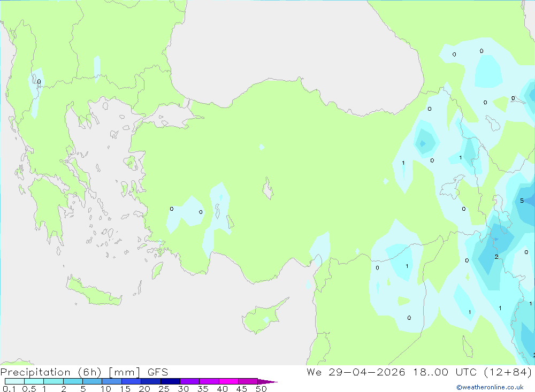The height and width of the screenshot is (392, 535).
Task: Pick the 1–2 mm legend color swatch
Action: point(53,381)
